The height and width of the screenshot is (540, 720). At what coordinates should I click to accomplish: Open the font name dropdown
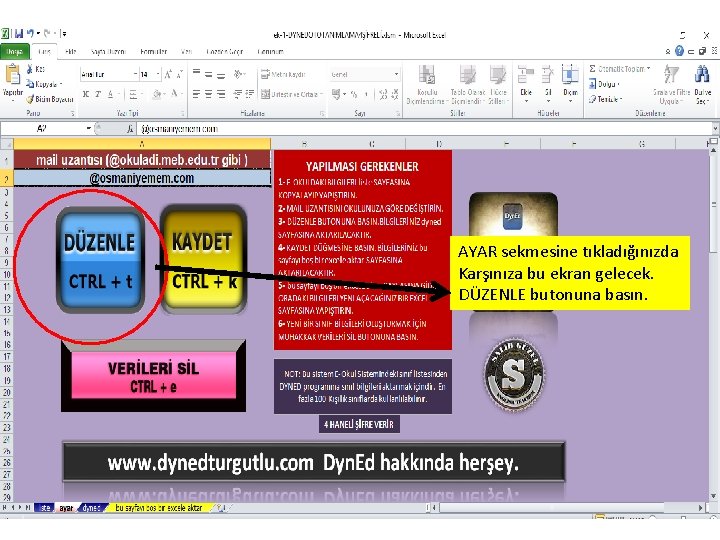point(135,74)
